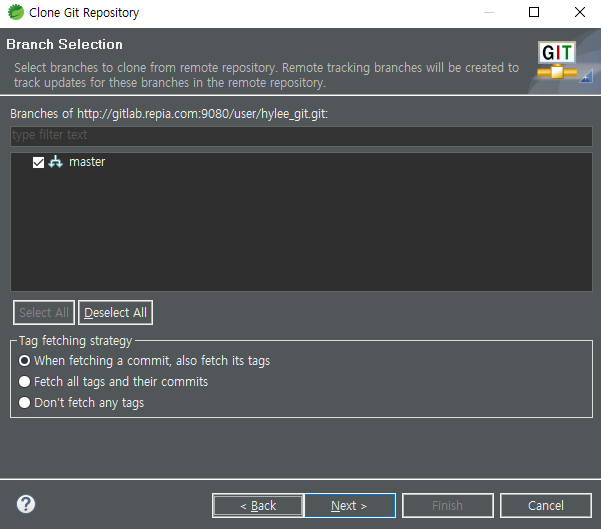601x529 pixels.
Task: Uncheck the master branch checkbox
Action: coord(39,162)
